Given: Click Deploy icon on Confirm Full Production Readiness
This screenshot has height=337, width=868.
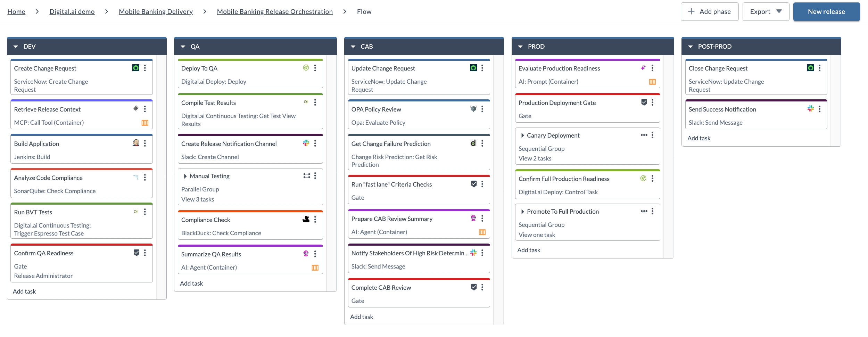Looking at the screenshot, I should [x=643, y=178].
